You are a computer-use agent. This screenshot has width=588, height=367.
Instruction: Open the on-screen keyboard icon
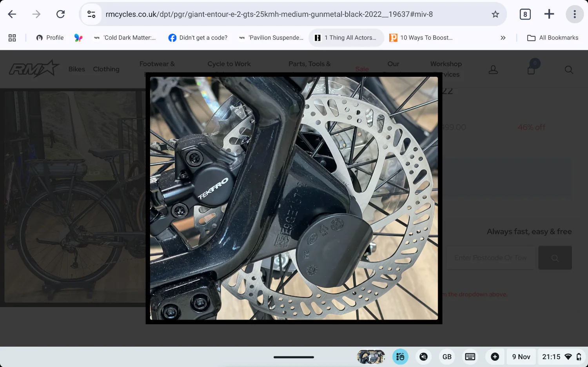tap(470, 357)
